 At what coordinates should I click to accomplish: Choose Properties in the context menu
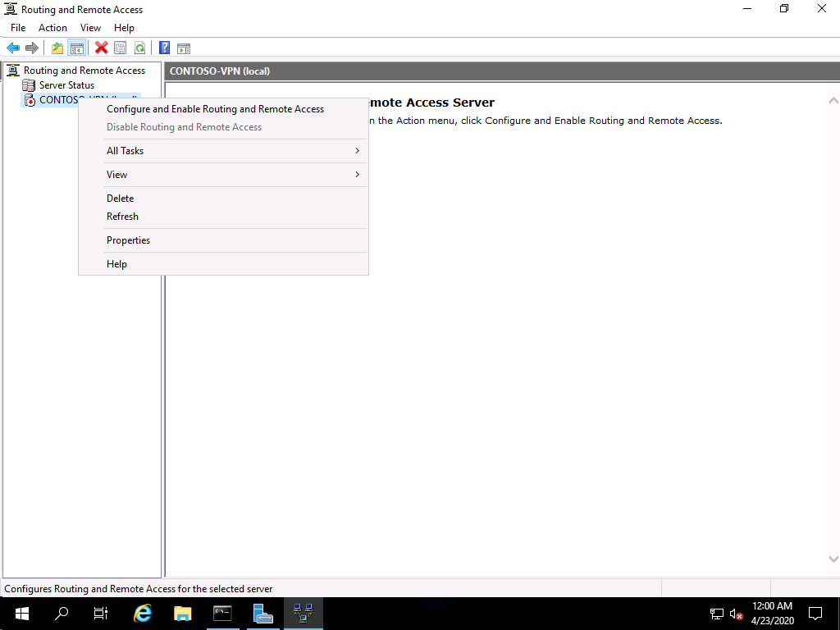tap(128, 240)
